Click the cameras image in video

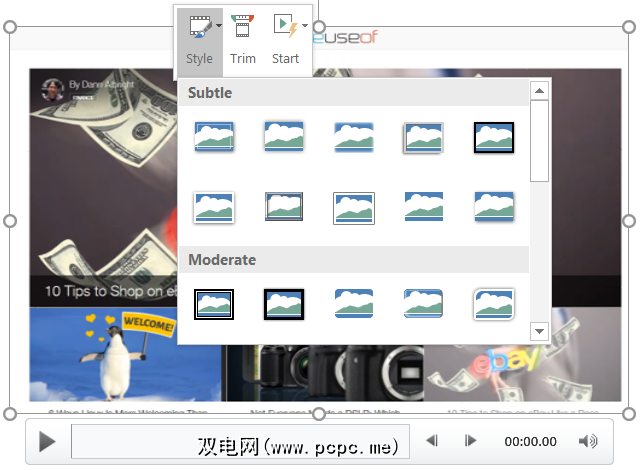(x=325, y=373)
